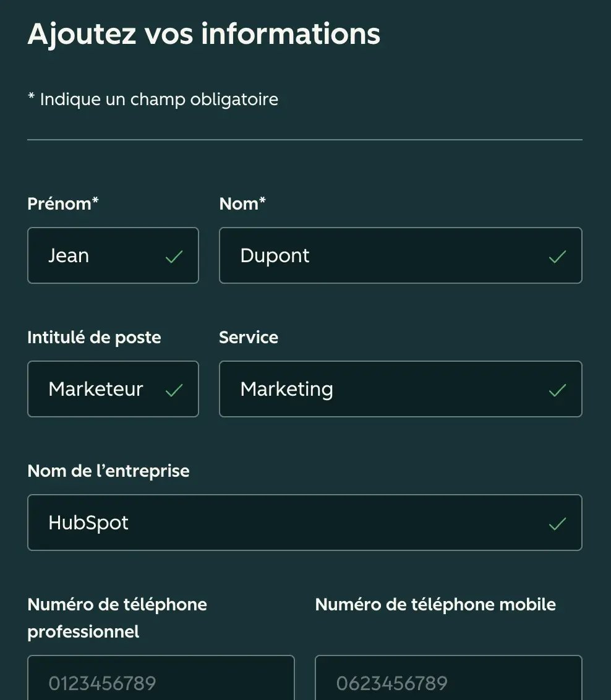
Task: Click the checkmark beside Marketeur
Action: pyautogui.click(x=174, y=390)
